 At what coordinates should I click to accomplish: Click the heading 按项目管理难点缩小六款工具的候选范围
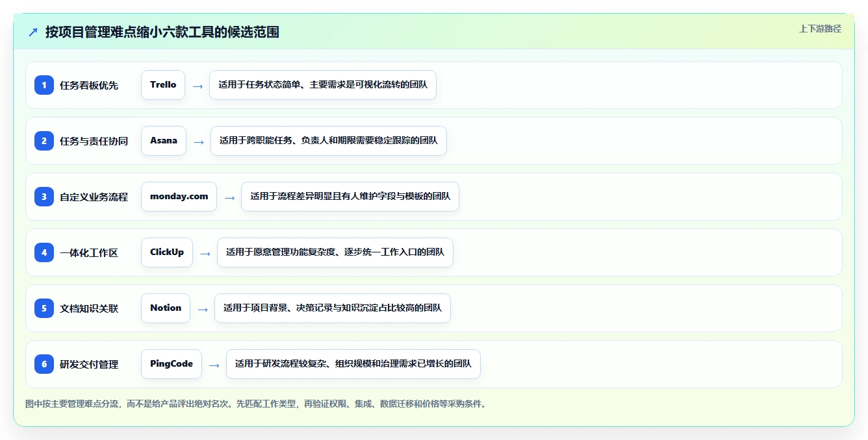point(162,32)
